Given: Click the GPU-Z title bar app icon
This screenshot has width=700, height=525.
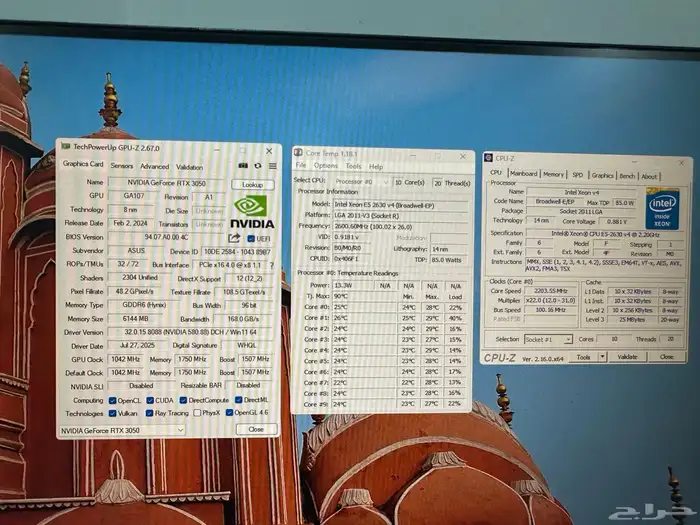Looking at the screenshot, I should (66, 146).
